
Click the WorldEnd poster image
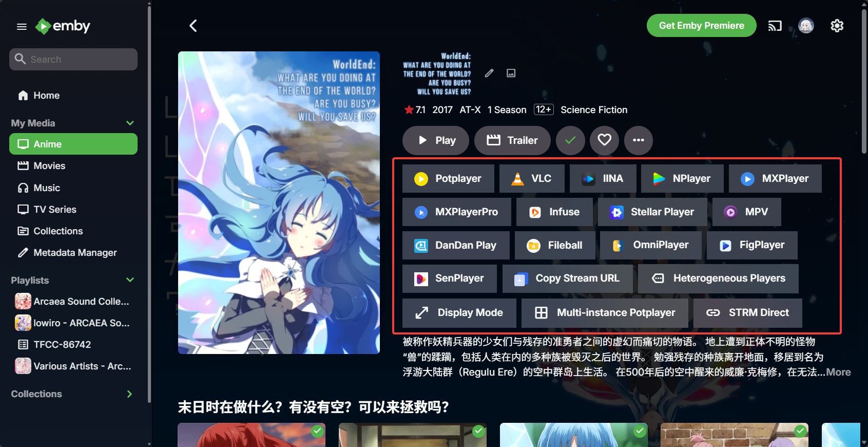(x=279, y=202)
